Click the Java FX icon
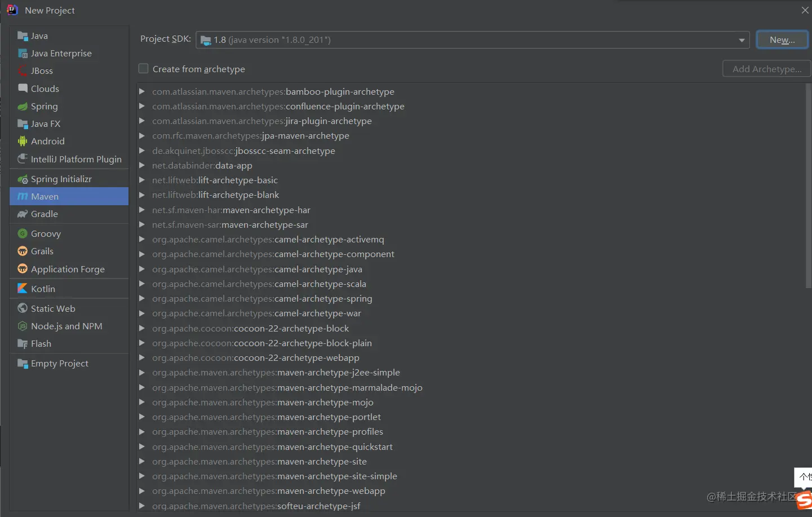 tap(23, 124)
